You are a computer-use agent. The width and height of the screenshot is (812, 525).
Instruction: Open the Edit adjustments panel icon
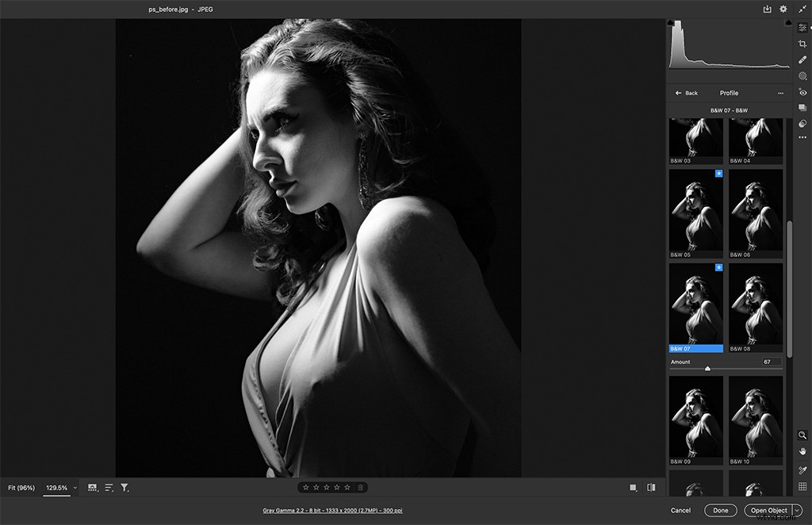pyautogui.click(x=802, y=26)
